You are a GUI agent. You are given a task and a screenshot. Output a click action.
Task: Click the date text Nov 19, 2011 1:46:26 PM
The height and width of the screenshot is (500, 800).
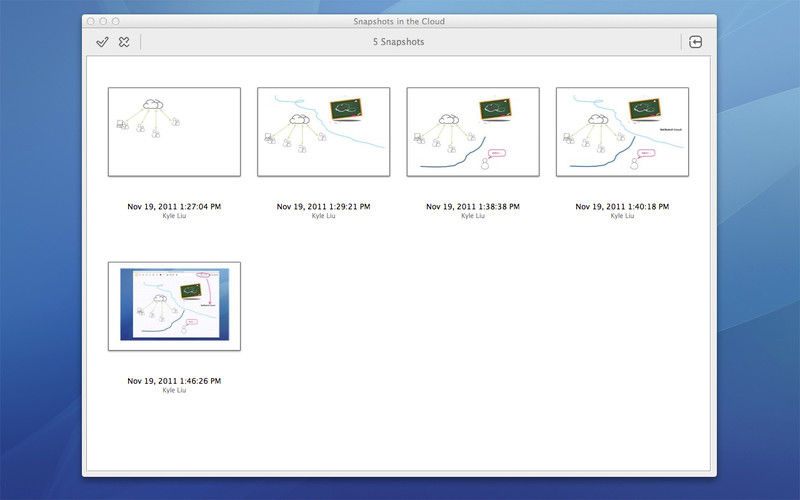(x=174, y=381)
